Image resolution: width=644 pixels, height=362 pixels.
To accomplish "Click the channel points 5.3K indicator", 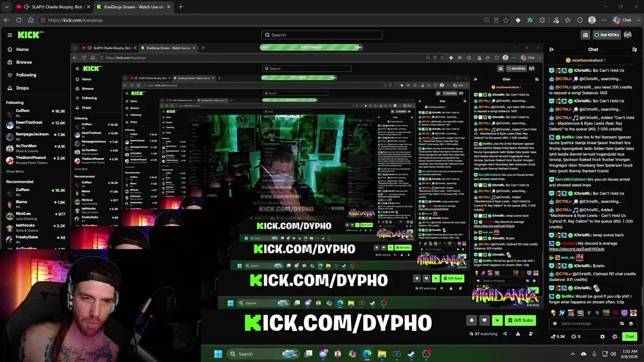I will [x=558, y=337].
